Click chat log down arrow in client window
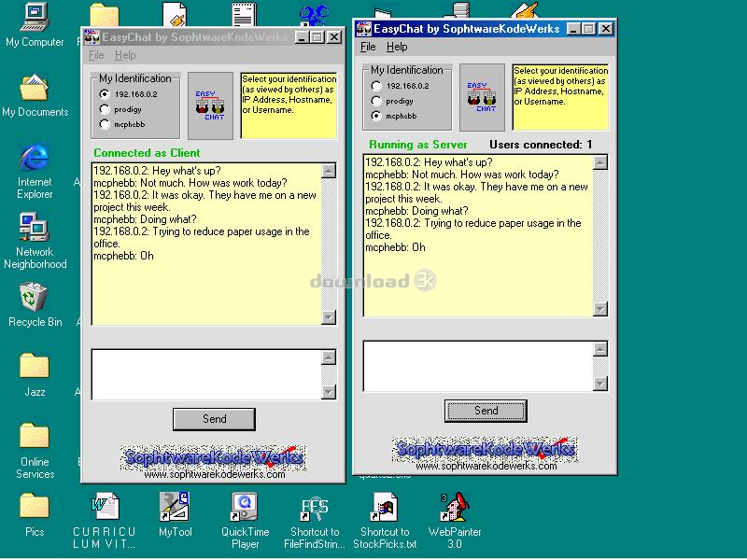Viewport: 747px width, 560px height. (x=329, y=317)
